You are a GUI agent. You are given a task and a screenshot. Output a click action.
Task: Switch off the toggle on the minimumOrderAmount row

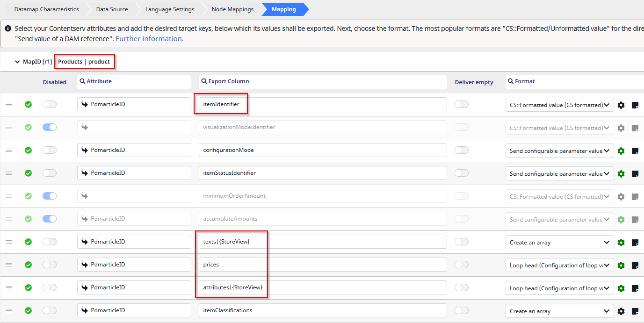click(x=50, y=196)
